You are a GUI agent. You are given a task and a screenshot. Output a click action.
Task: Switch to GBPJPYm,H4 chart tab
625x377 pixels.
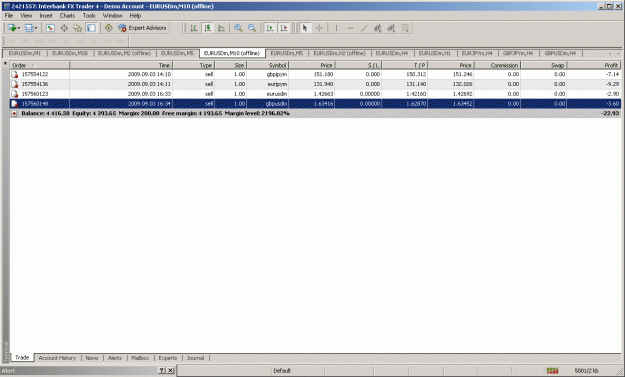518,53
